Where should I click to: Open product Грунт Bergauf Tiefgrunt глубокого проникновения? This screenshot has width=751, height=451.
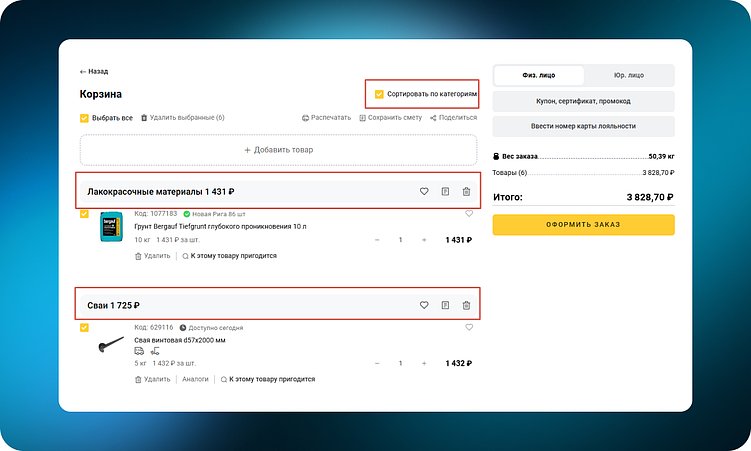tap(220, 226)
